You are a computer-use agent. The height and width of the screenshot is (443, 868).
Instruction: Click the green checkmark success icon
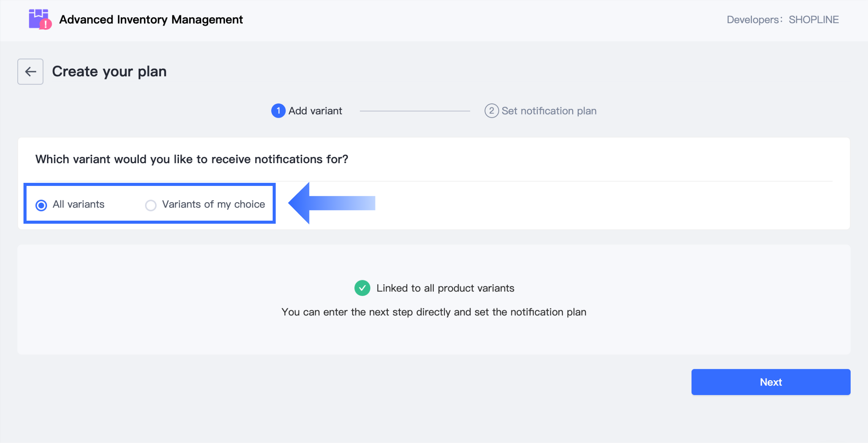(362, 288)
